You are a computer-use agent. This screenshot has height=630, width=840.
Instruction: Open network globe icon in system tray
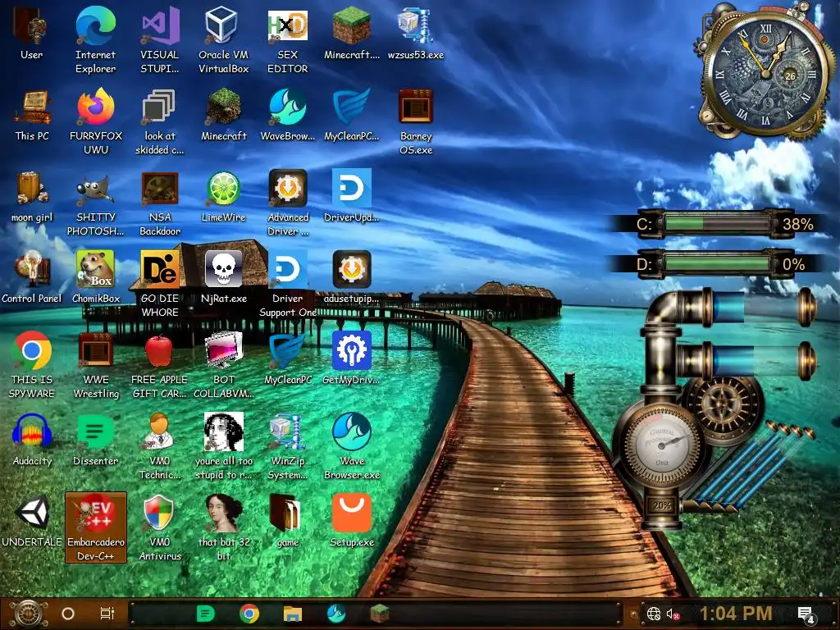click(654, 614)
